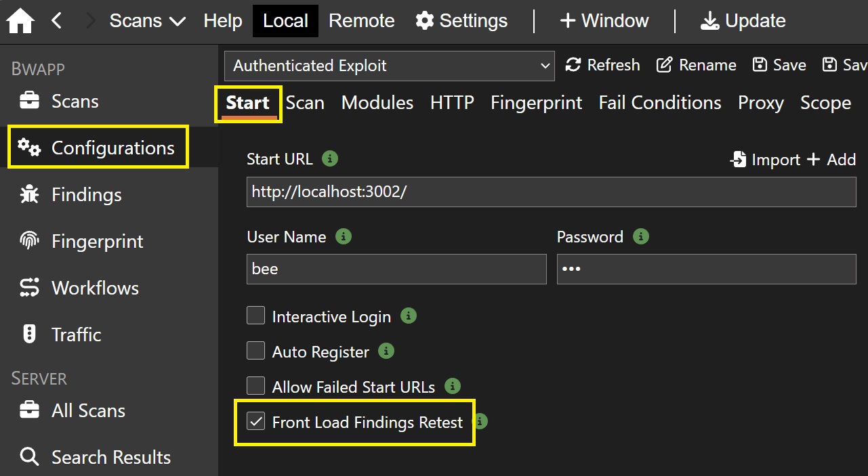Open Fingerprint via the sidebar fingerprint icon
Image resolution: width=868 pixels, height=476 pixels.
pos(29,242)
